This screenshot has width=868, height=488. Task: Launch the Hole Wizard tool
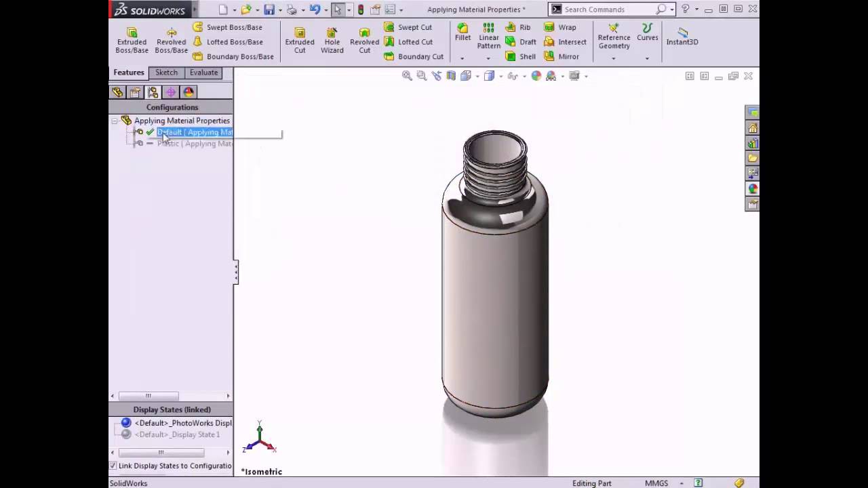pos(332,37)
